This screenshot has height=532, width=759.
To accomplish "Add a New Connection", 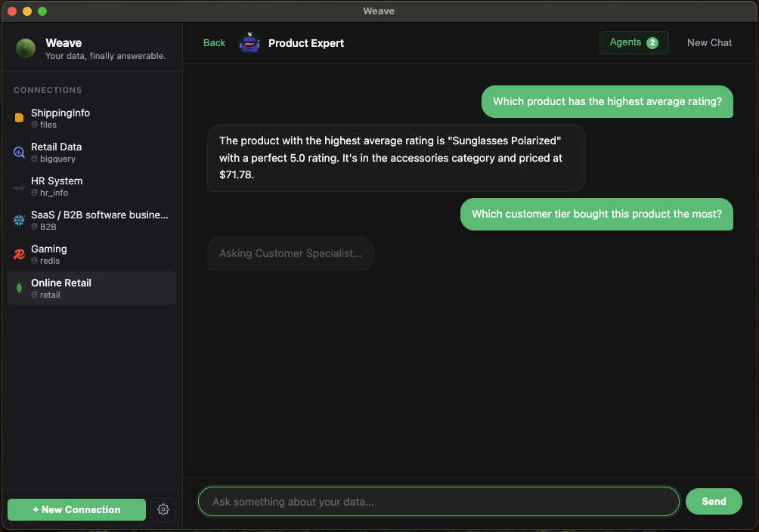I will click(76, 509).
